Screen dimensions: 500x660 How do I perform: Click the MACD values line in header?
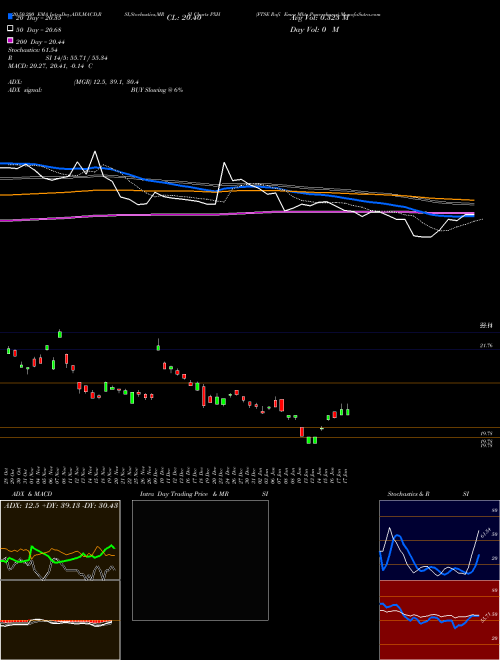[51, 66]
